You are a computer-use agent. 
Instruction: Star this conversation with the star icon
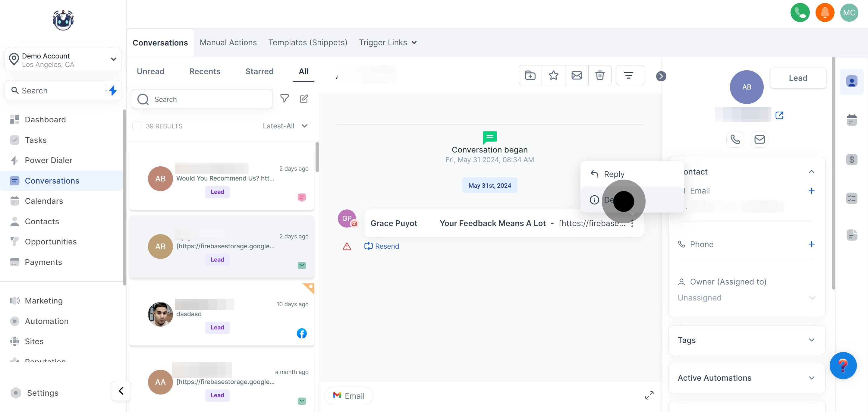[x=553, y=75]
